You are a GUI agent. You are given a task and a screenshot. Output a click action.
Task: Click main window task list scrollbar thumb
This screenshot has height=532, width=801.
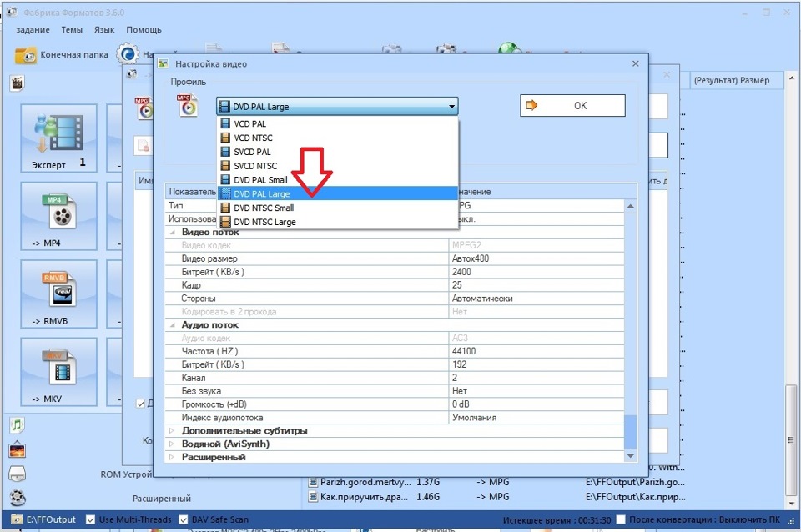pos(791,439)
